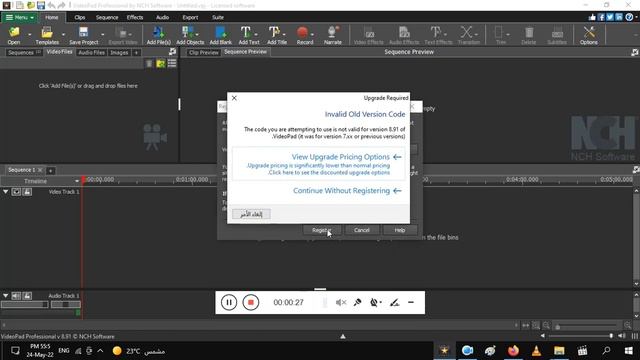Click the thumbs-up like icon
The height and width of the screenshot is (360, 640).
(x=592, y=17)
